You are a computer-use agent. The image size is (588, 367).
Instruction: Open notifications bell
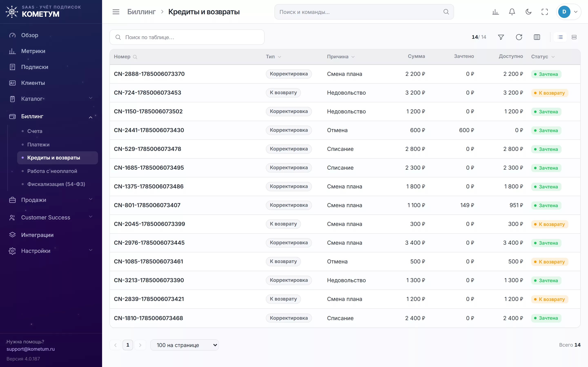(x=512, y=12)
